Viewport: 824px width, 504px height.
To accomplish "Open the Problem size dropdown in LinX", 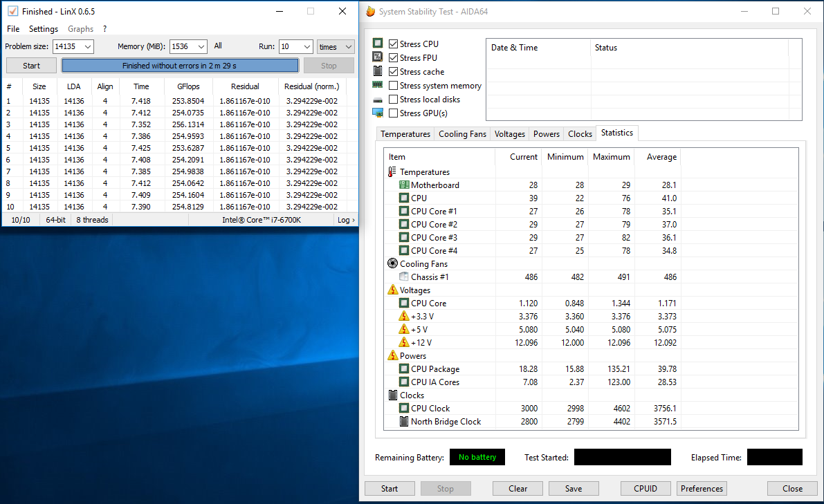I will click(88, 47).
